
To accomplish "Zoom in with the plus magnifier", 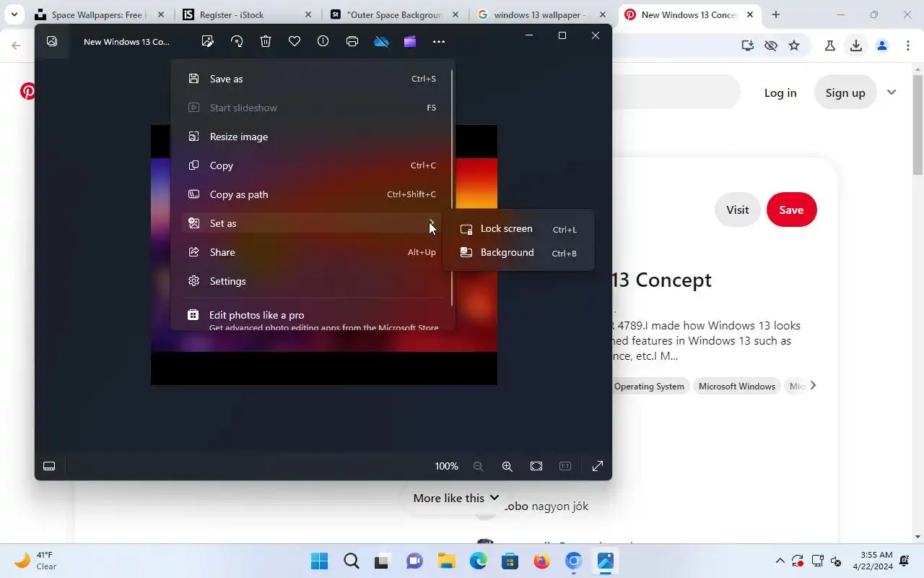I will (507, 467).
